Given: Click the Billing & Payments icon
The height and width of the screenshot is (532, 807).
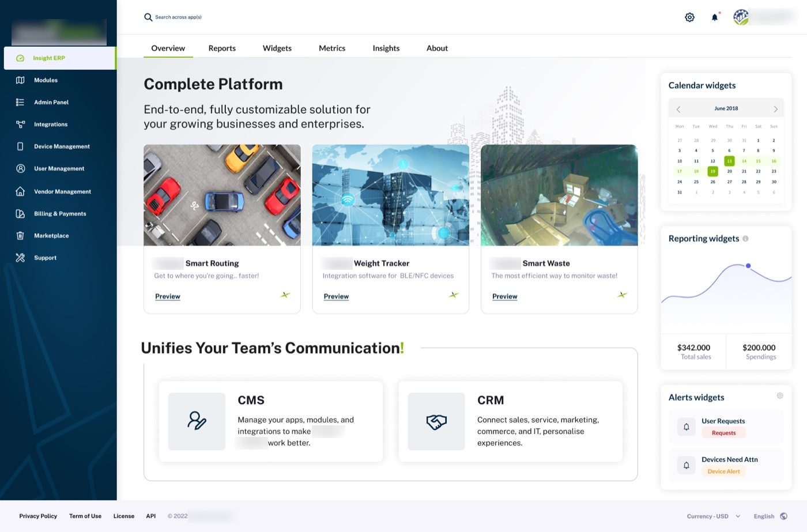Looking at the screenshot, I should [20, 214].
